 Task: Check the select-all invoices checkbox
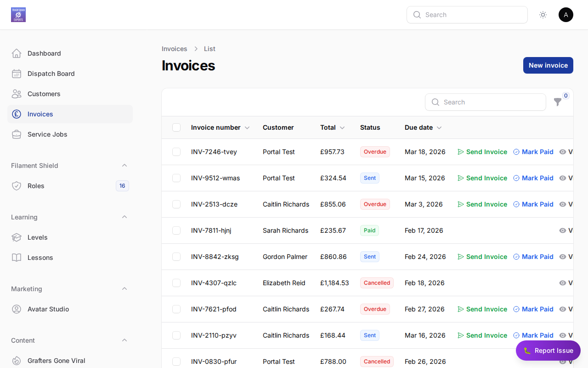point(176,127)
